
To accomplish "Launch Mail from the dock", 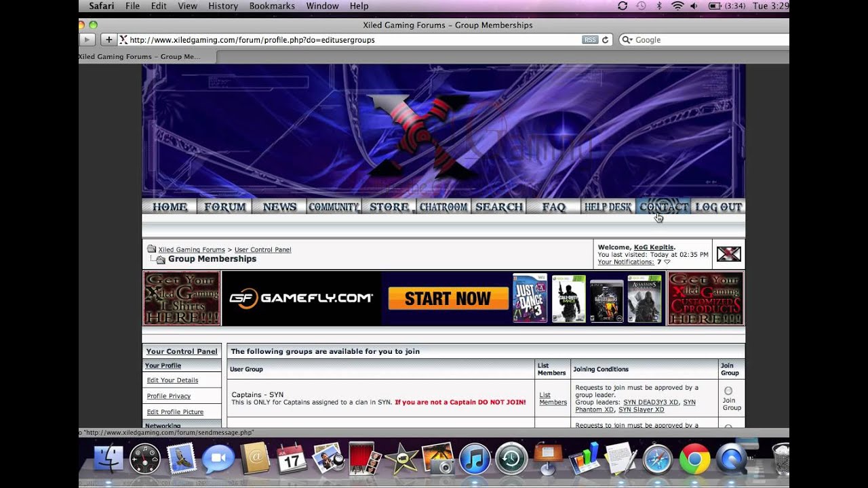I will point(182,459).
